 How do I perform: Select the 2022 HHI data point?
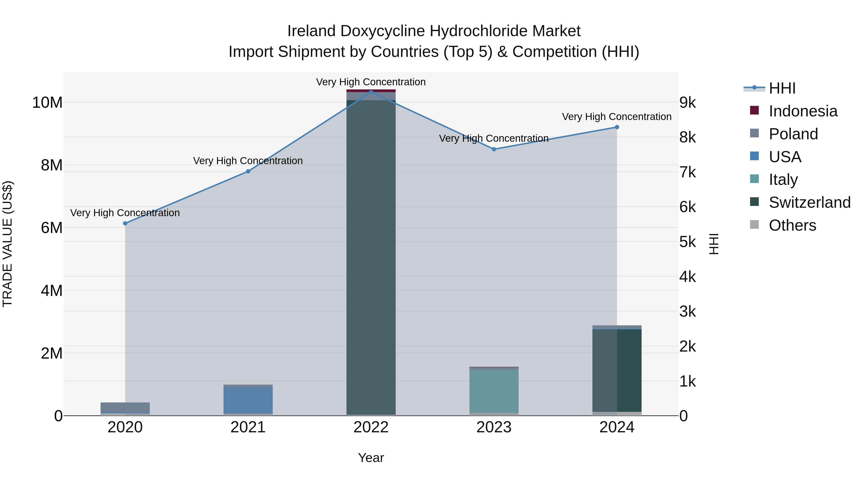tap(371, 92)
